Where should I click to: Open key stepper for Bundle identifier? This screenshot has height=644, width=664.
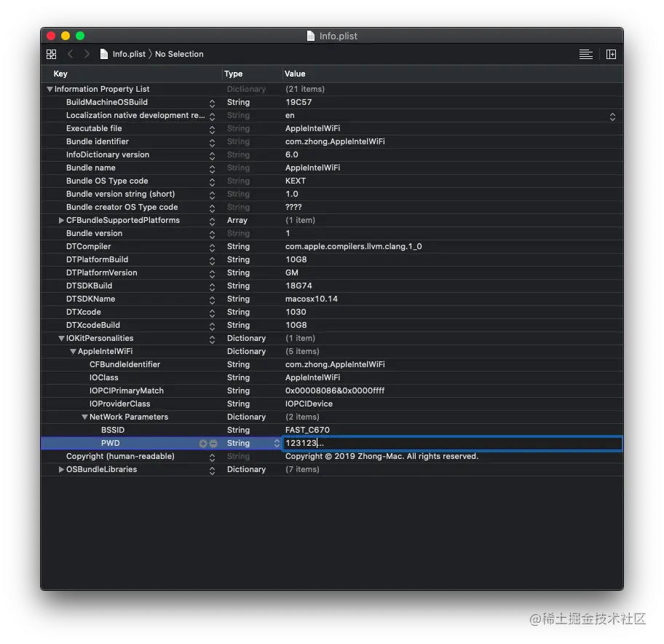coord(212,143)
